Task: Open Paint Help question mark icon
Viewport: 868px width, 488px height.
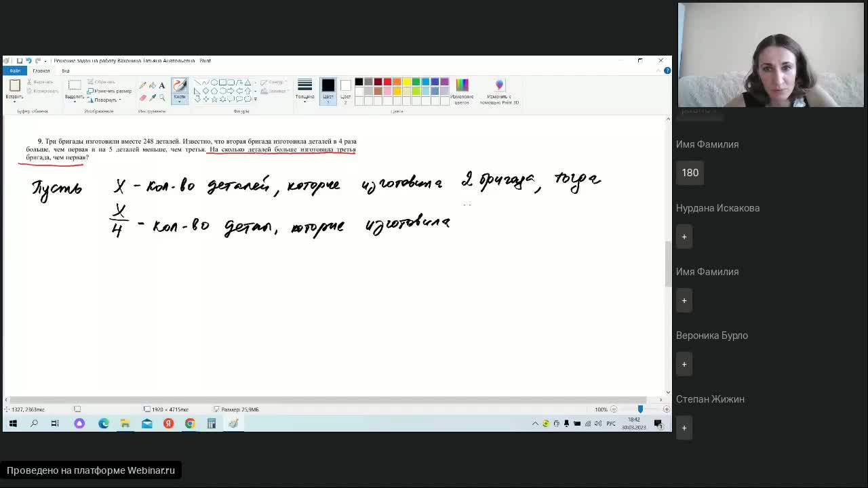Action: click(667, 70)
